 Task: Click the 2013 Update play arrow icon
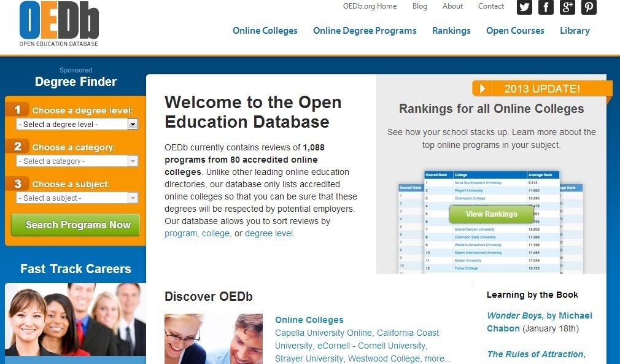(x=482, y=89)
